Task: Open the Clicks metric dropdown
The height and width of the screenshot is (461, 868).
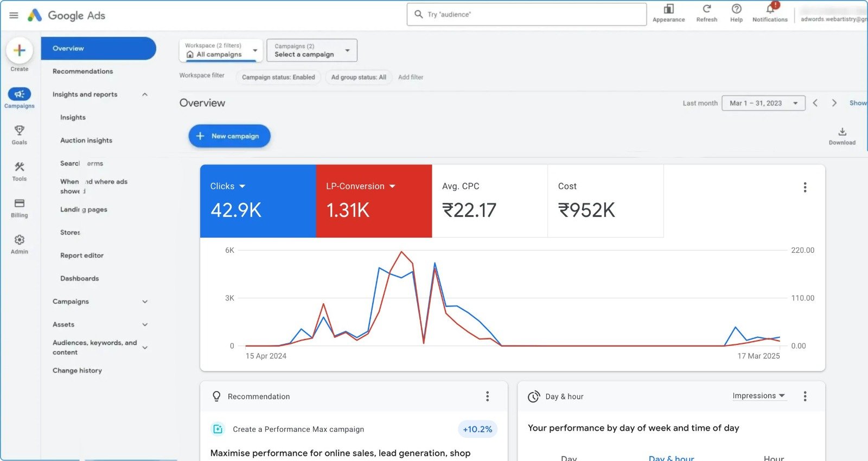Action: coord(242,186)
